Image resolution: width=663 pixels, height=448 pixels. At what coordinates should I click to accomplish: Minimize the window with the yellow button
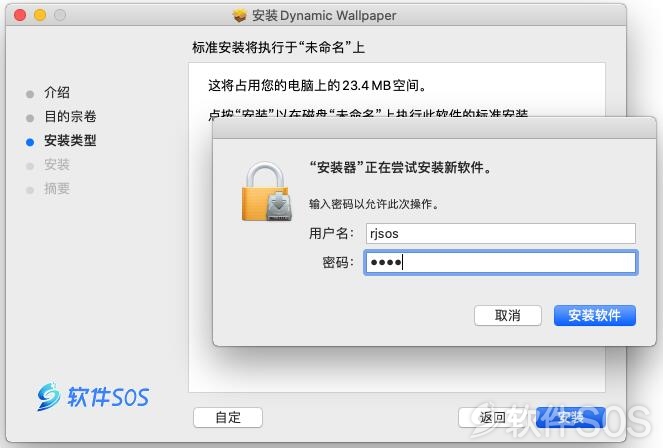pos(40,15)
